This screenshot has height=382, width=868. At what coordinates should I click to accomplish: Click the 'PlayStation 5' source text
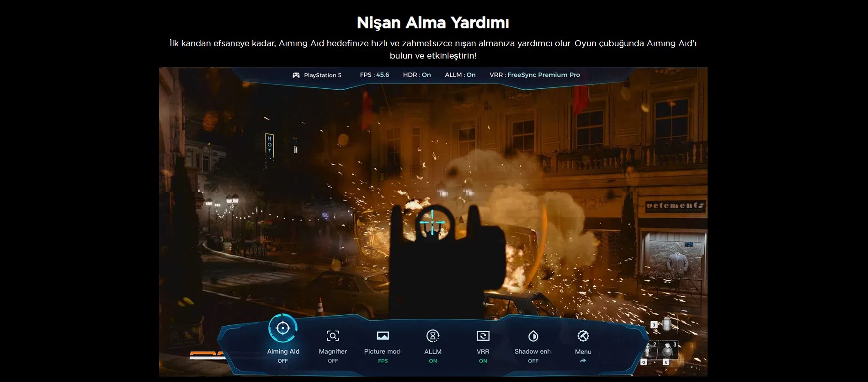click(x=323, y=75)
